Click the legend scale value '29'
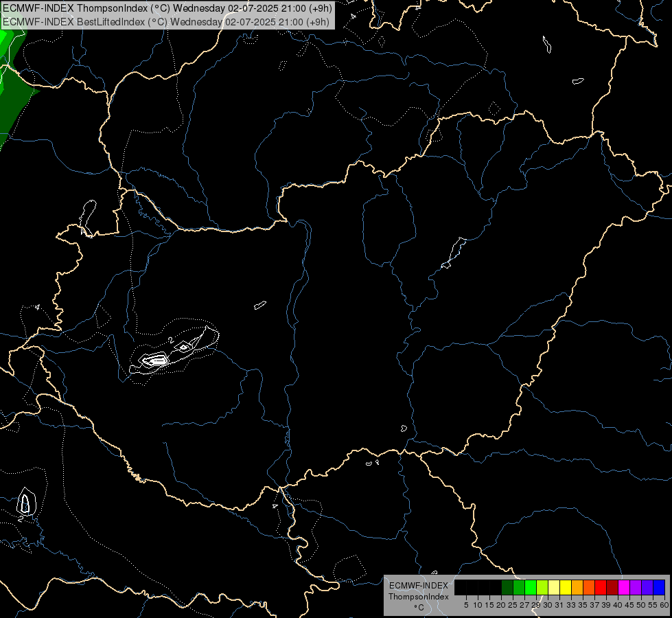The height and width of the screenshot is (618, 672). (536, 605)
